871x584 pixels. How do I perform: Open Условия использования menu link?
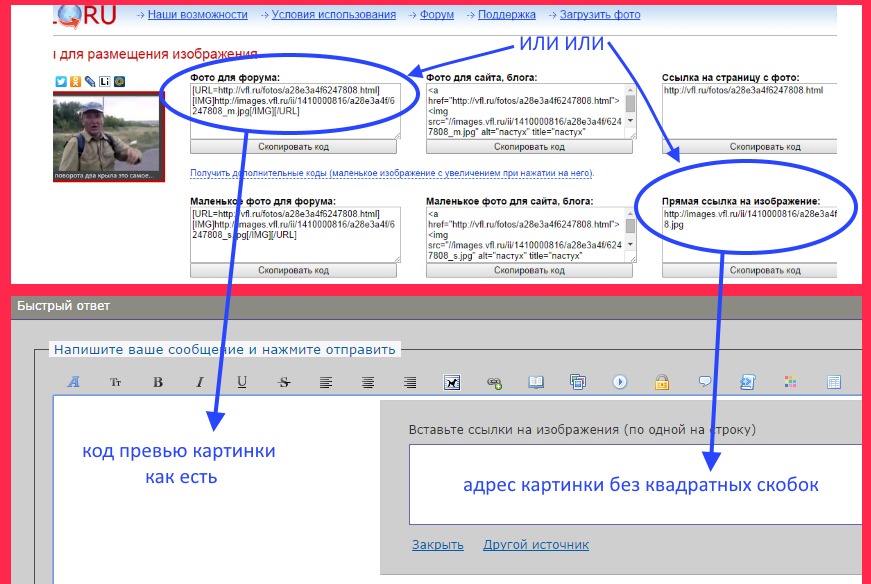click(333, 15)
